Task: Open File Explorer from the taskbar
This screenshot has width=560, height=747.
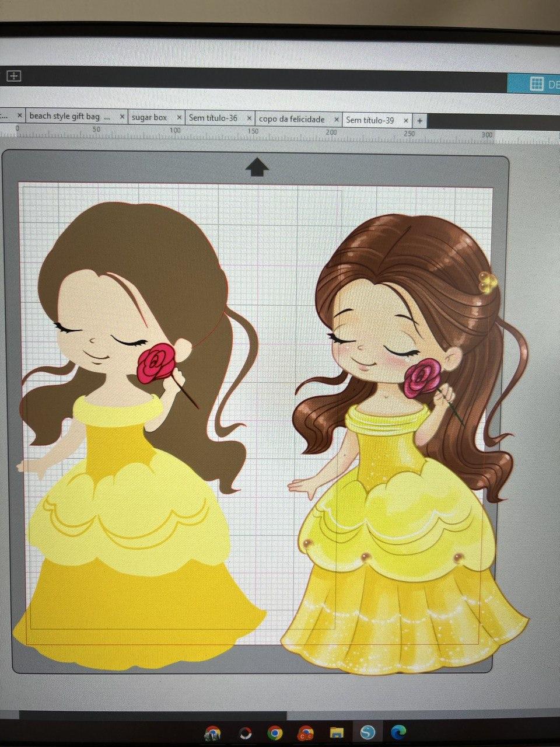Action: [337, 732]
